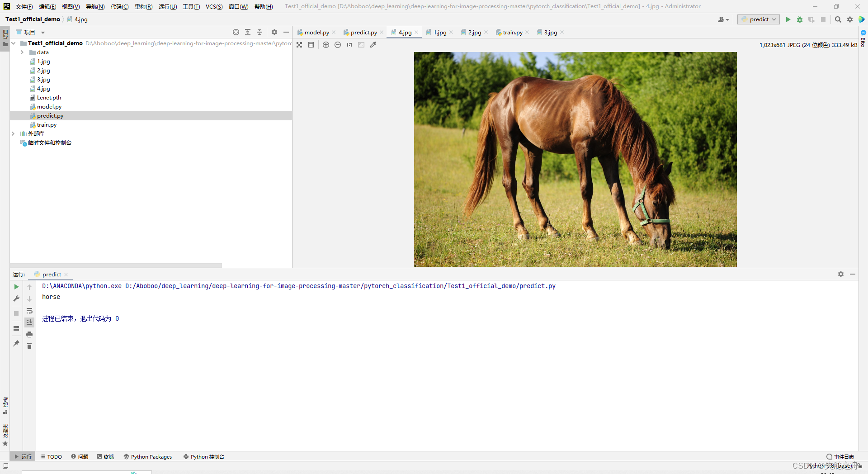Select Lenet.pth in project tree
Screen dimensions: 868x474
point(49,98)
